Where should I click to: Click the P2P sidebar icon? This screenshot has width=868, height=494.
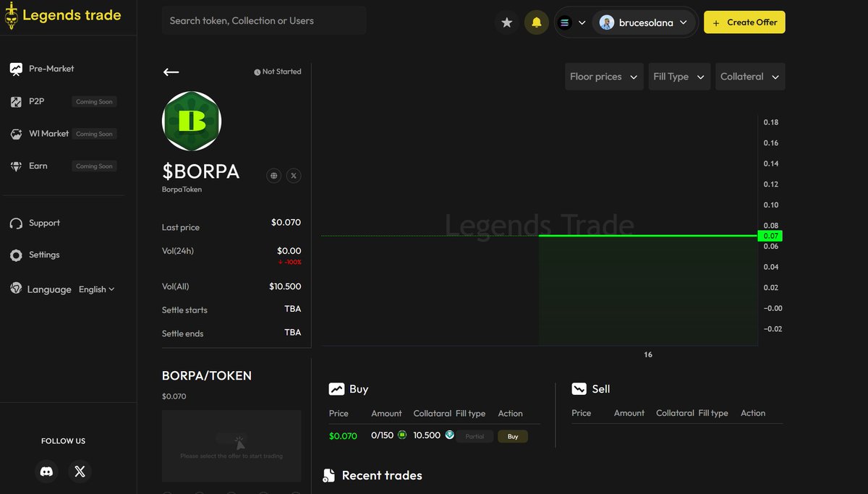tap(16, 102)
